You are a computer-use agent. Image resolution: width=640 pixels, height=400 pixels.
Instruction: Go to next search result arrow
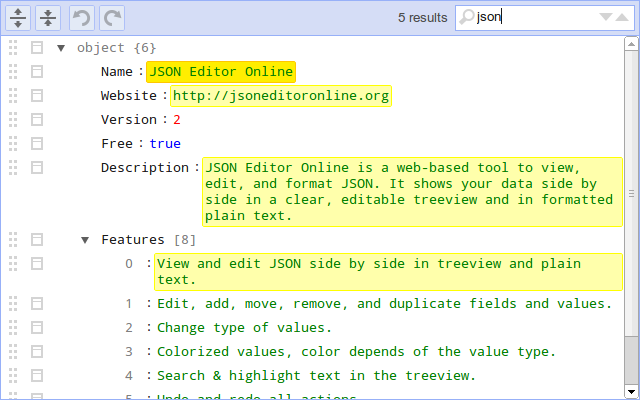click(606, 17)
